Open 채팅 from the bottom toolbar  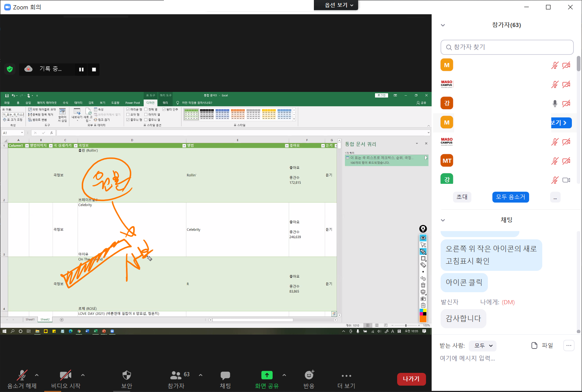225,379
